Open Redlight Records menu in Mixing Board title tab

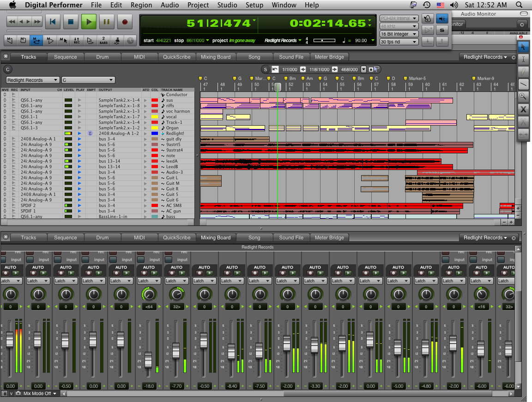point(485,238)
